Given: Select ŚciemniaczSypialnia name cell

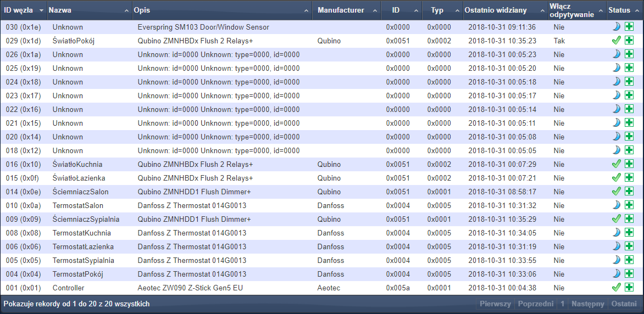Looking at the screenshot, I should [x=86, y=219].
